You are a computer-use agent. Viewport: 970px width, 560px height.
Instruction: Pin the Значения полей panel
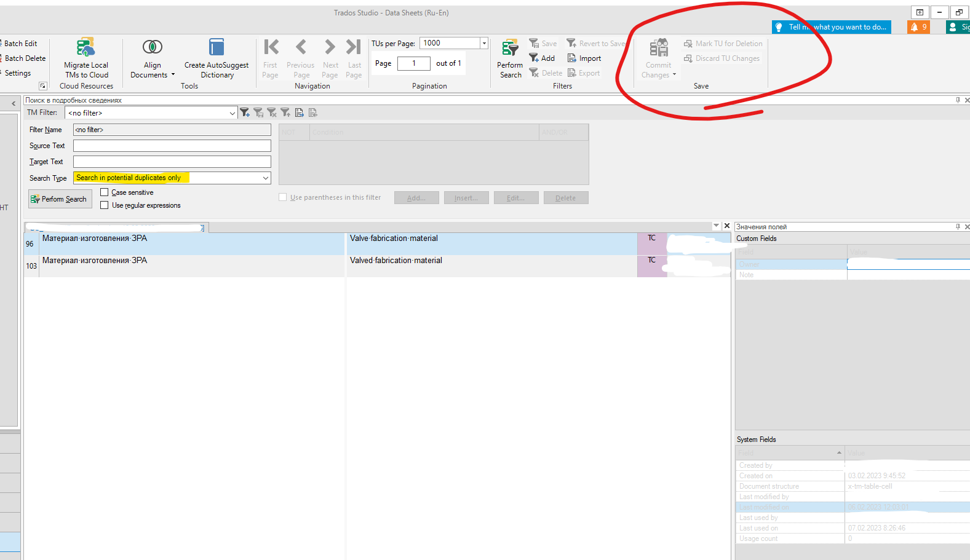pyautogui.click(x=958, y=227)
